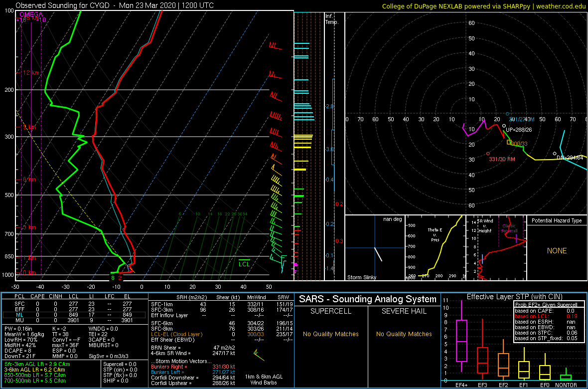Click the magenta 'Classic Supercell' label
The width and height of the screenshot is (588, 389).
[509, 229]
